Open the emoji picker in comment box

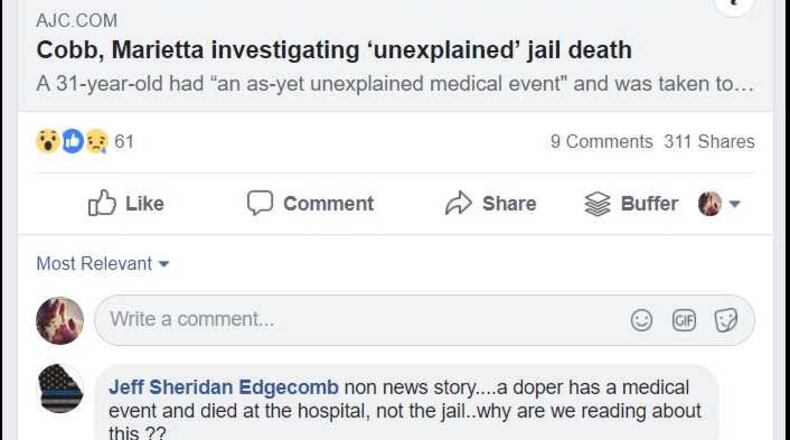pyautogui.click(x=642, y=320)
